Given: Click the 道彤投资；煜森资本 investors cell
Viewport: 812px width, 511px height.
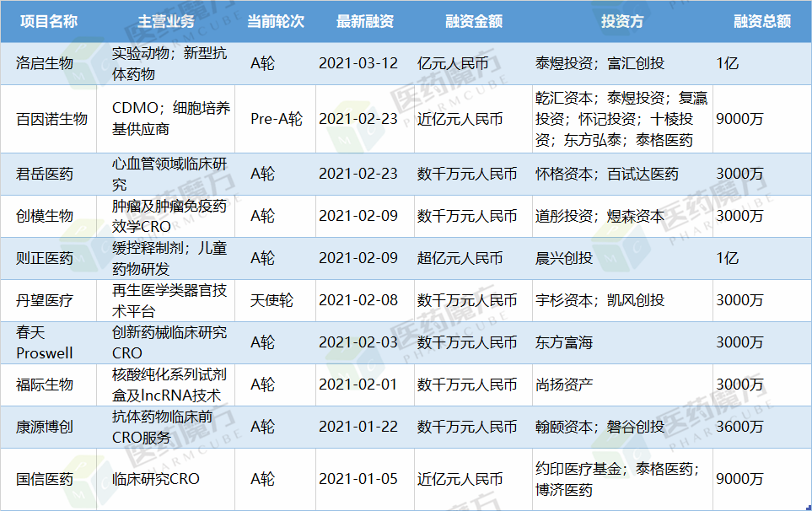Looking at the screenshot, I should click(x=622, y=217).
